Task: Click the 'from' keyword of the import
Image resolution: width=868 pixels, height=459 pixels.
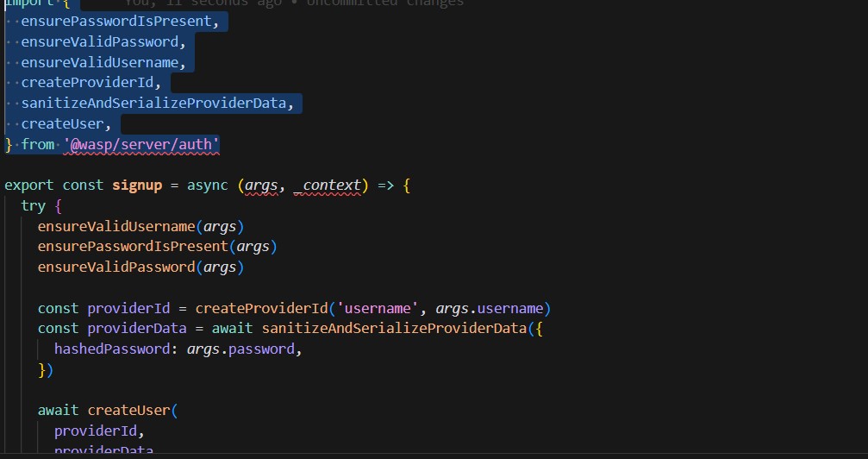Action: tap(38, 145)
